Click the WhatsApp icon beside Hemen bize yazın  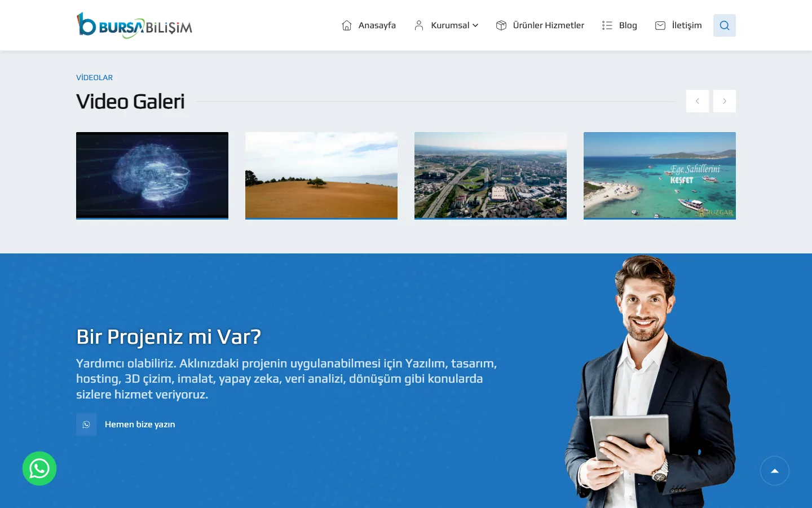click(86, 424)
